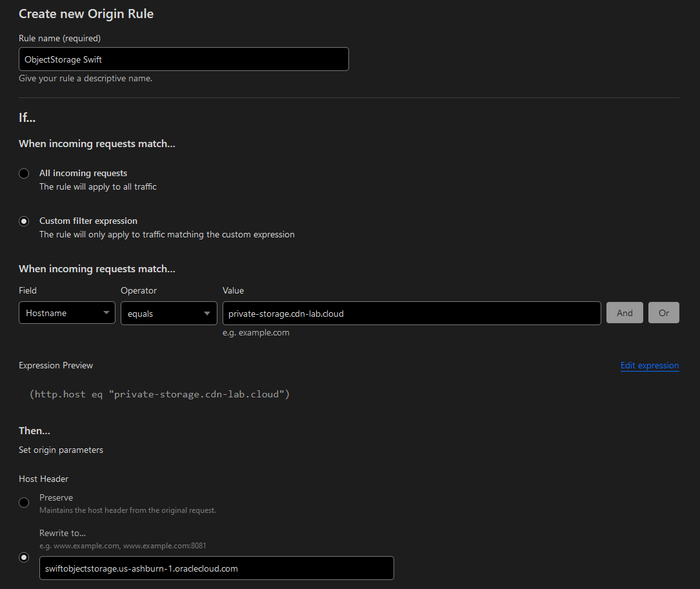Click the Rule name input field
Image resolution: width=700 pixels, height=589 pixels.
click(x=183, y=59)
